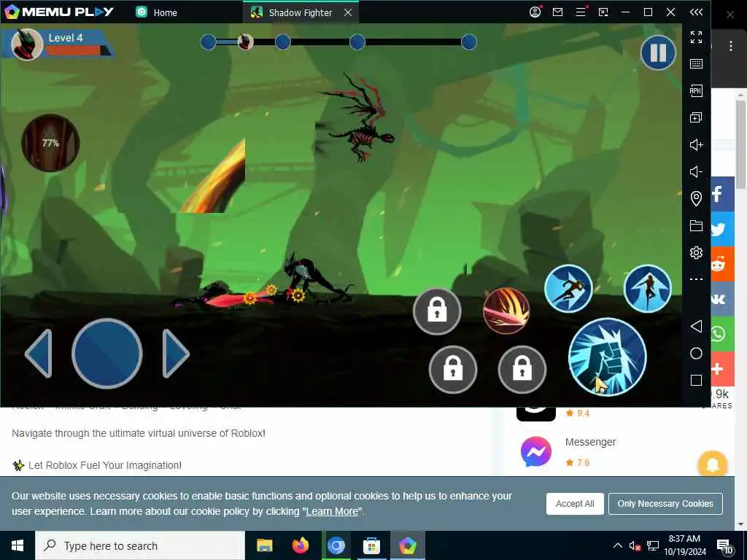Increase emulator volume
The width and height of the screenshot is (747, 560).
pos(696,145)
